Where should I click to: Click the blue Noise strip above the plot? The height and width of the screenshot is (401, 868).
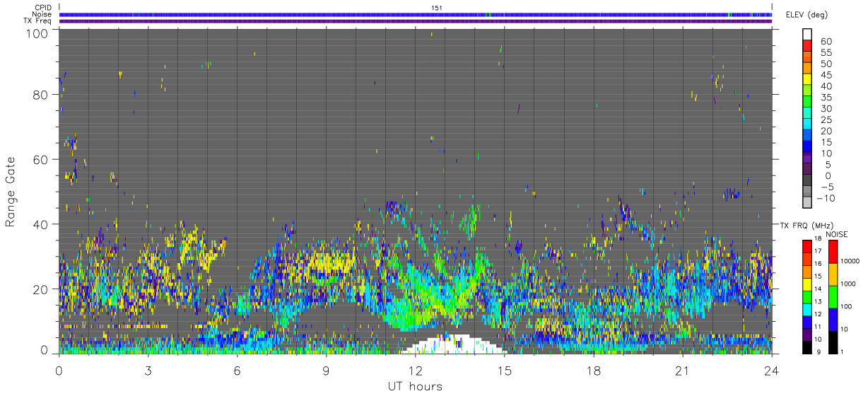click(416, 14)
